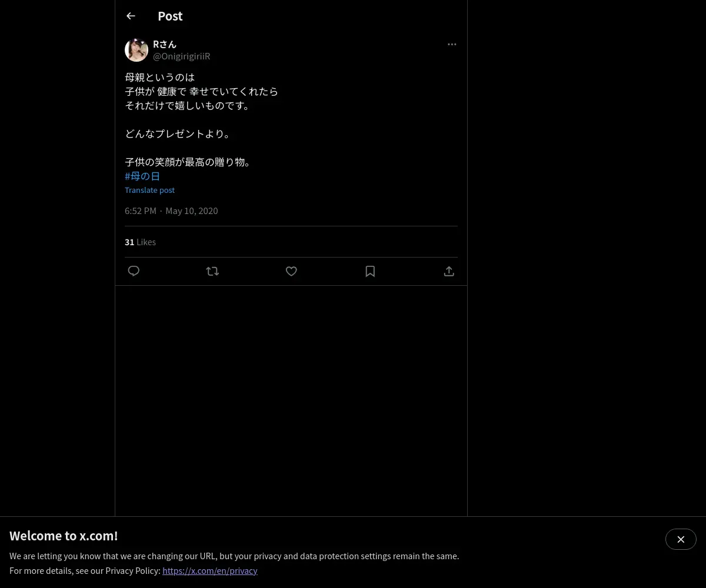Repost using the retweet arrows icon

[x=212, y=271]
